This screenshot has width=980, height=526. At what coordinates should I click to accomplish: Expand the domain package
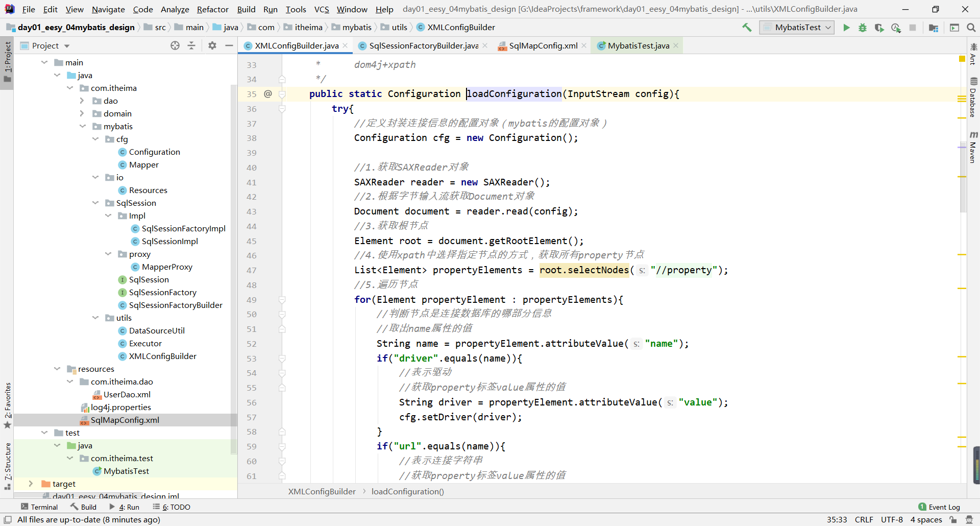(x=82, y=113)
